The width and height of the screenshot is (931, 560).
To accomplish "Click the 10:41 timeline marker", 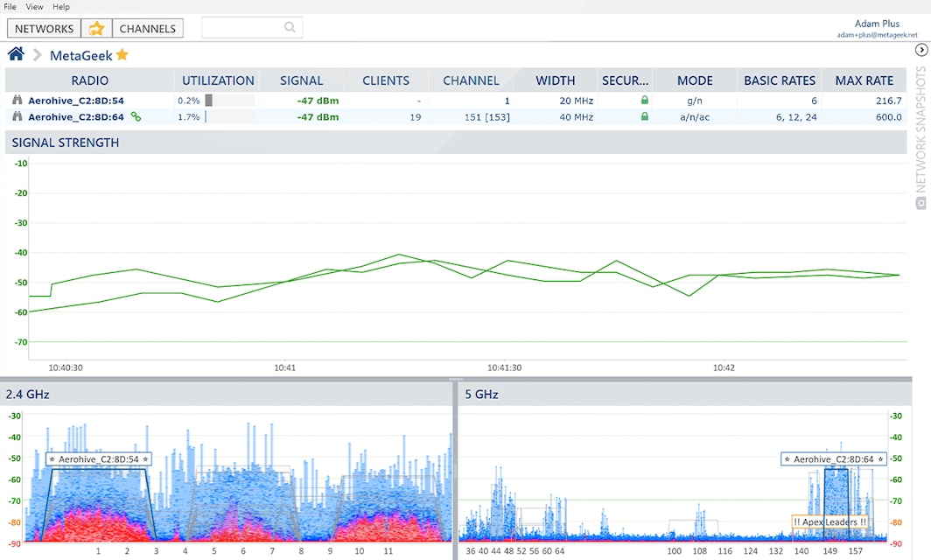I will [x=284, y=367].
